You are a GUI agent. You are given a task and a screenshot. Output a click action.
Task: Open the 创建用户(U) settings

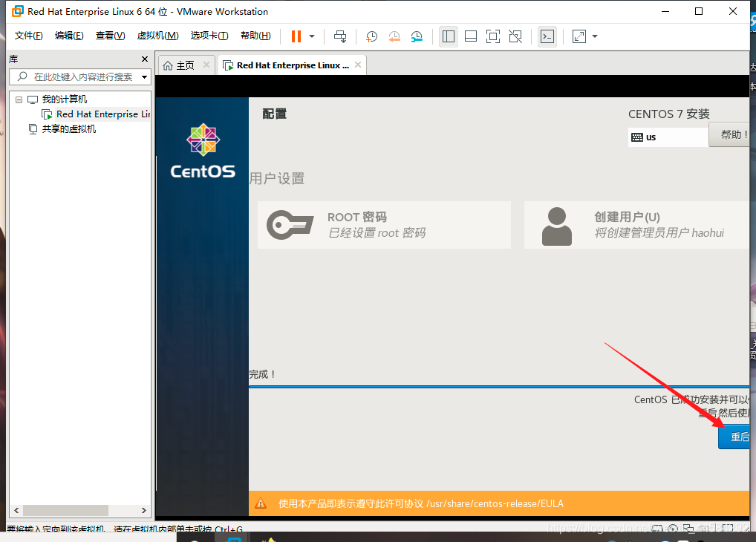click(636, 225)
